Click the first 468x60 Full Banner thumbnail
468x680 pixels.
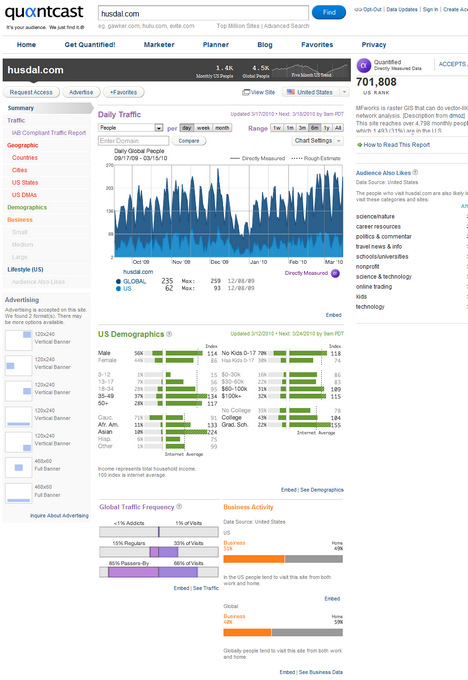pos(19,468)
